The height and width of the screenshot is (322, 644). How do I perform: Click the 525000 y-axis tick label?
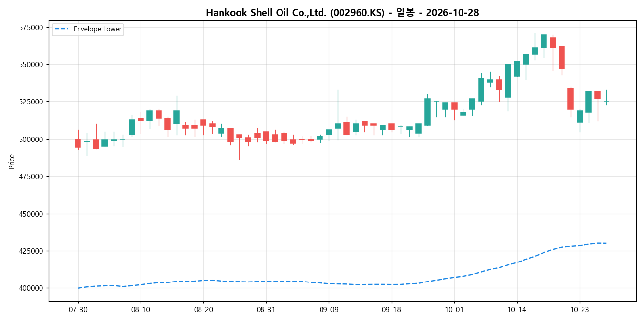[32, 102]
